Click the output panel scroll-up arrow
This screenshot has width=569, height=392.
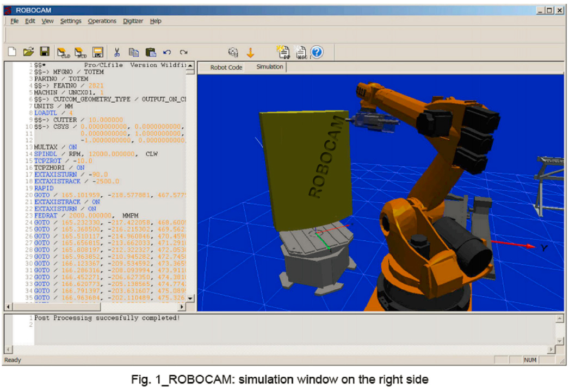click(x=560, y=319)
